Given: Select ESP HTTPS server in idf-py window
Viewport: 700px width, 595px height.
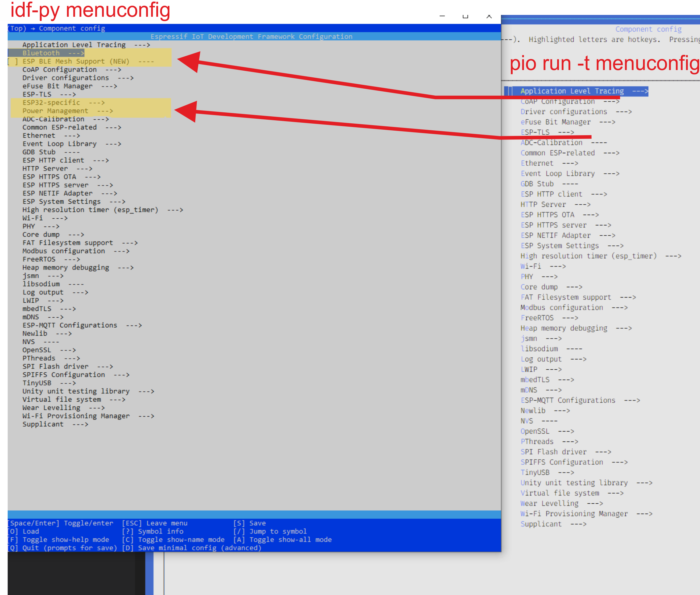Looking at the screenshot, I should click(x=67, y=185).
